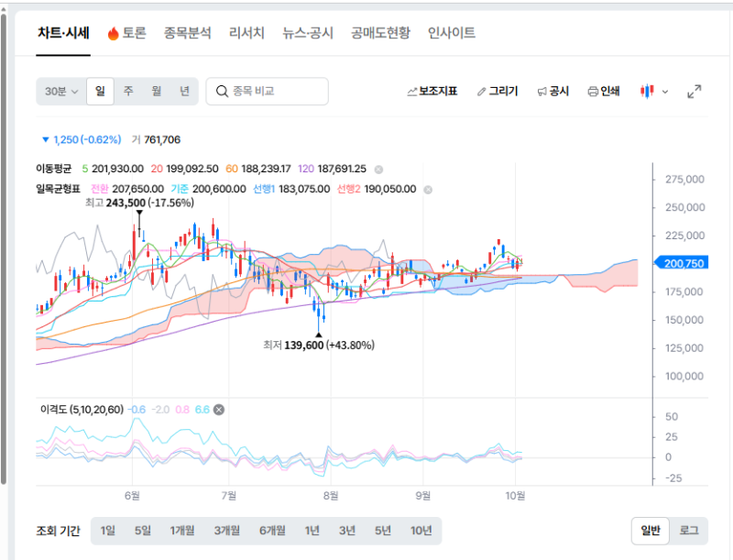The width and height of the screenshot is (733, 560).
Task: Open the 토론 tab
Action: pyautogui.click(x=126, y=33)
